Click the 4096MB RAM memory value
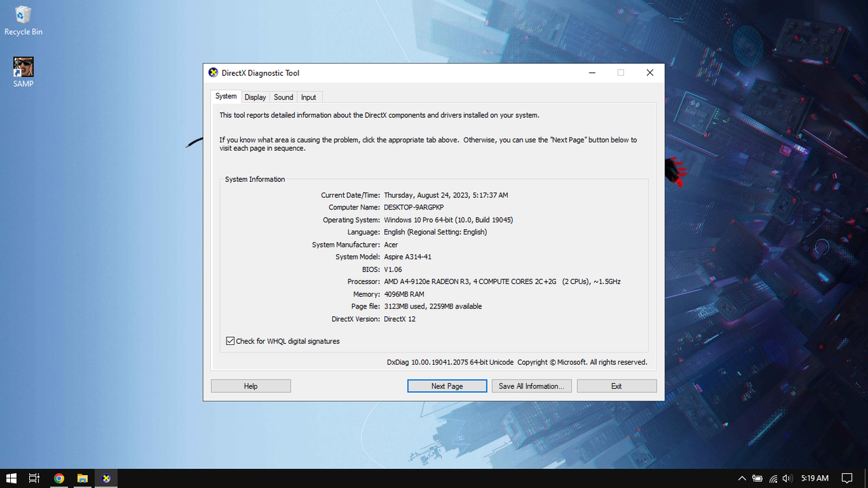Viewport: 868px width, 488px height. 404,294
